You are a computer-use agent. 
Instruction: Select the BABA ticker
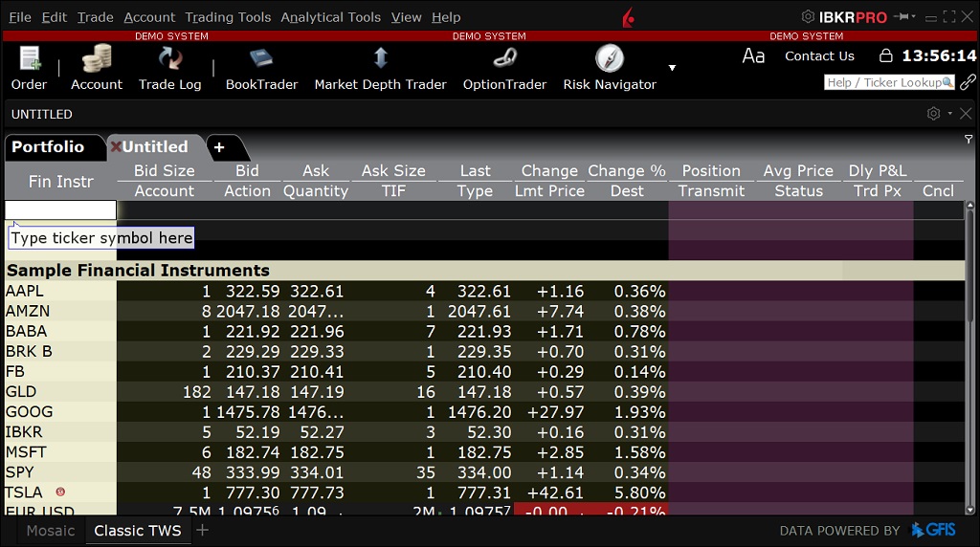pyautogui.click(x=26, y=331)
